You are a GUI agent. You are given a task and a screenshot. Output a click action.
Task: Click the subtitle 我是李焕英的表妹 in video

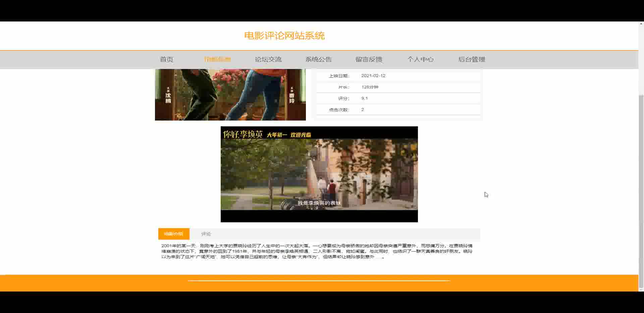(319, 203)
